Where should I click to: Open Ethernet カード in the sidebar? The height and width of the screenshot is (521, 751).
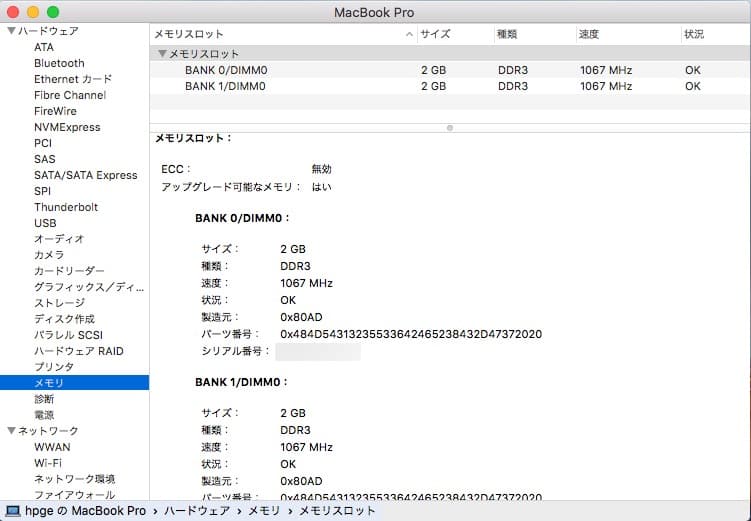(x=73, y=79)
